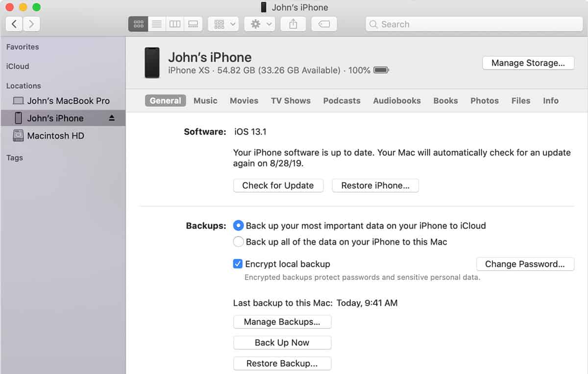Click Change Password button
588x374 pixels.
coord(525,264)
